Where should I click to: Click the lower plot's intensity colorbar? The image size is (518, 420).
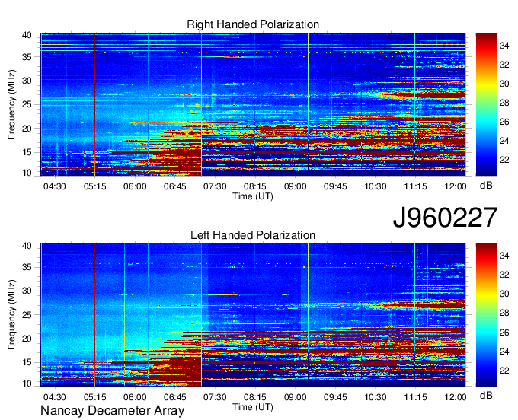pyautogui.click(x=486, y=315)
